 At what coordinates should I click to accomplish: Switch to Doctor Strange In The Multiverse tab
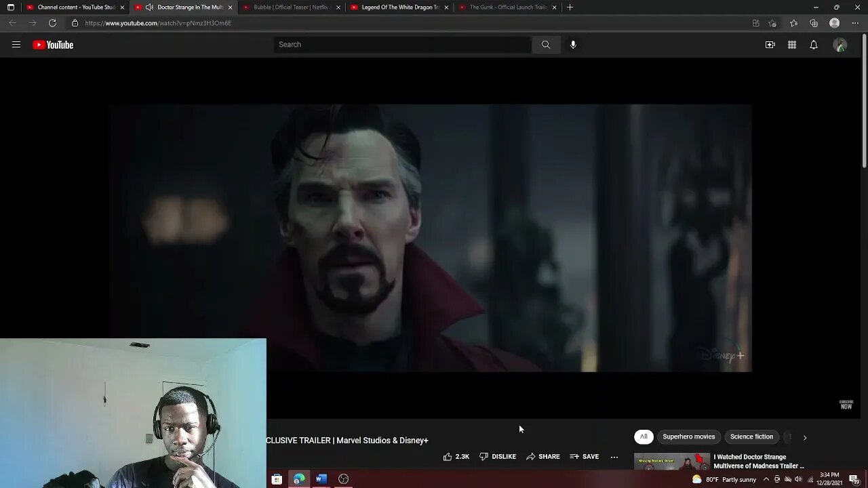pyautogui.click(x=183, y=7)
